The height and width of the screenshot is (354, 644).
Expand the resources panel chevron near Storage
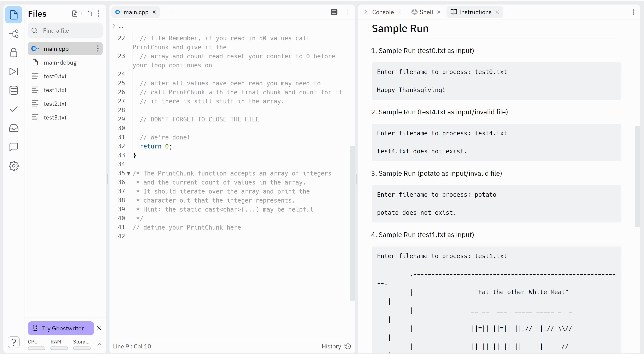(99, 345)
